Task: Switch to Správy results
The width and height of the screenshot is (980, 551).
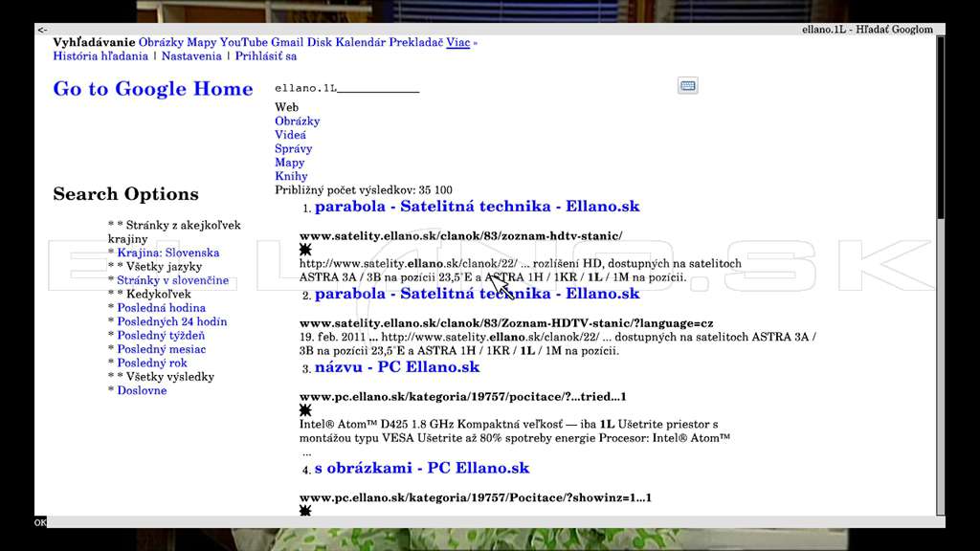Action: click(293, 148)
